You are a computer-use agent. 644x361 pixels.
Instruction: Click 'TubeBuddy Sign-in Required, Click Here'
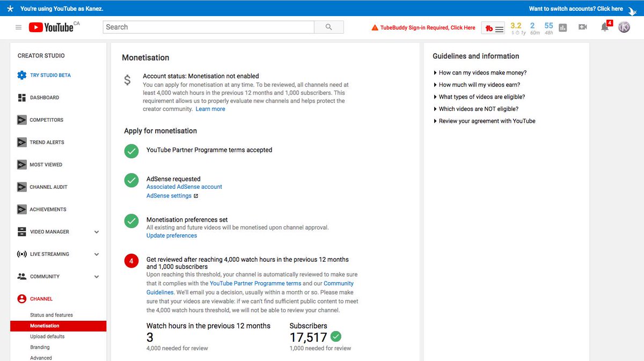[x=428, y=28]
